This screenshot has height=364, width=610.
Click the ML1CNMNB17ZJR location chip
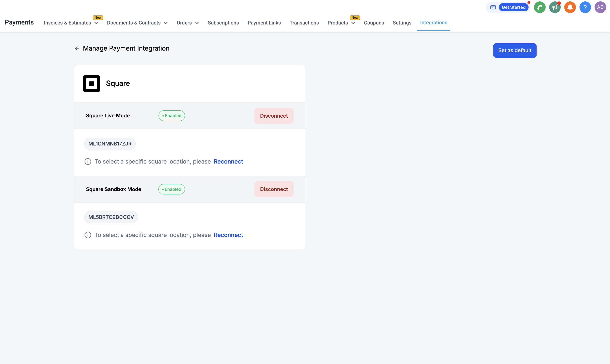[110, 144]
